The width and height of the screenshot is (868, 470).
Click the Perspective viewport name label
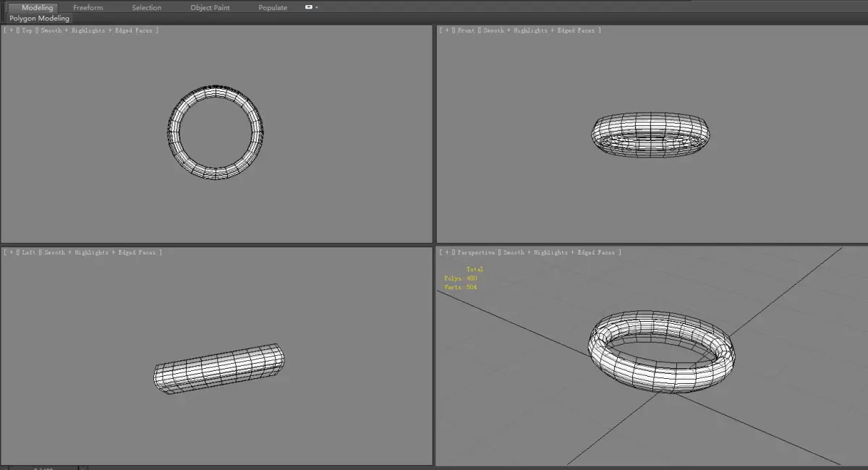(x=477, y=252)
